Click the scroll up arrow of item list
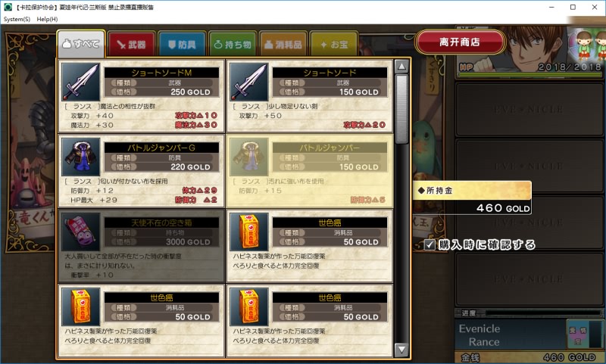This screenshot has width=606, height=364. 401,67
